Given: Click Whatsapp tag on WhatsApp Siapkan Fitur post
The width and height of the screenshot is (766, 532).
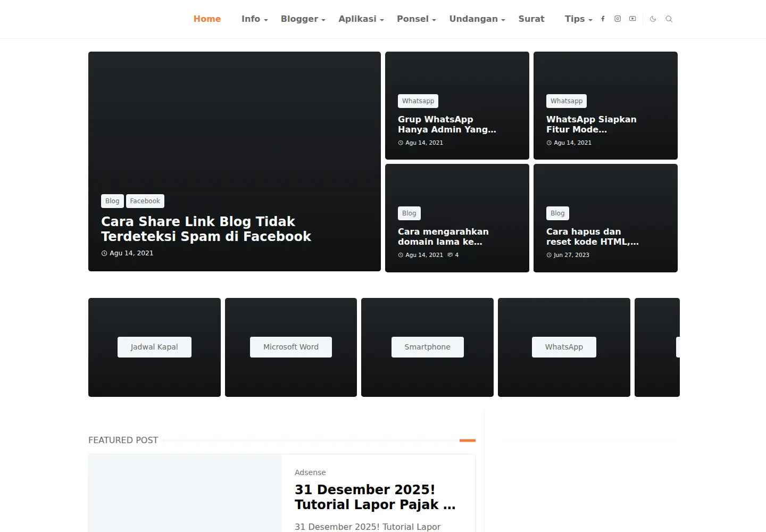Looking at the screenshot, I should [567, 101].
